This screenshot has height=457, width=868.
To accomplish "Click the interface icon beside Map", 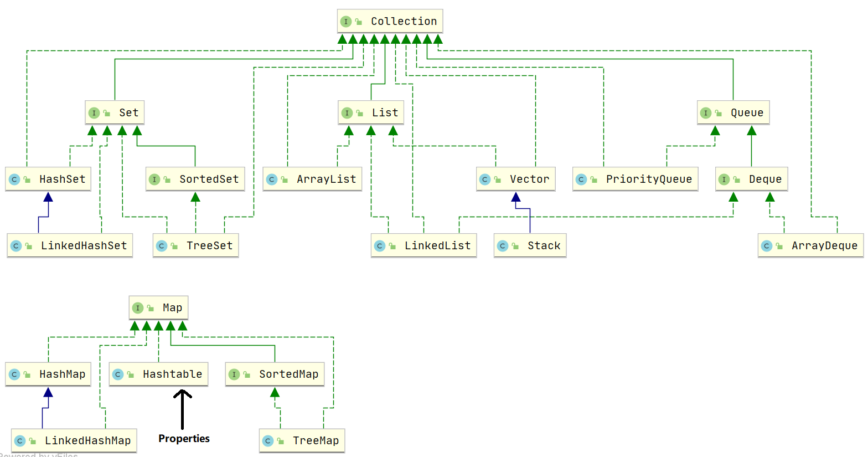I will (x=138, y=308).
